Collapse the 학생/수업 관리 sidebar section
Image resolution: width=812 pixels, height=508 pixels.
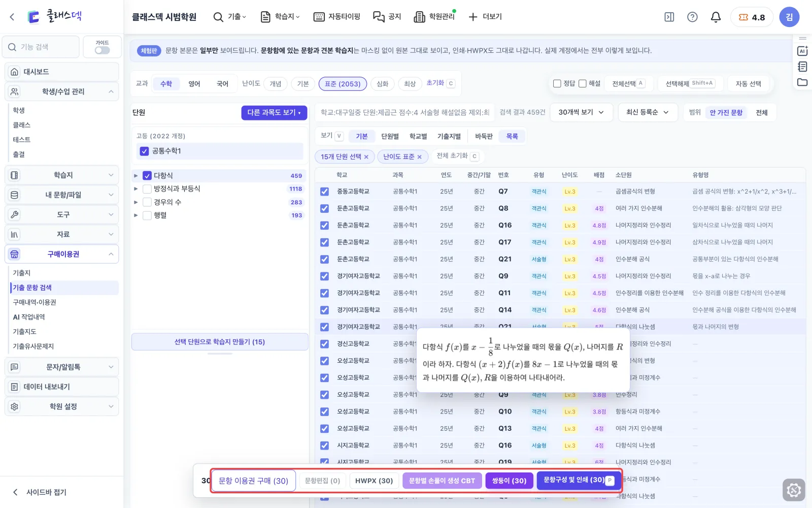click(62, 91)
